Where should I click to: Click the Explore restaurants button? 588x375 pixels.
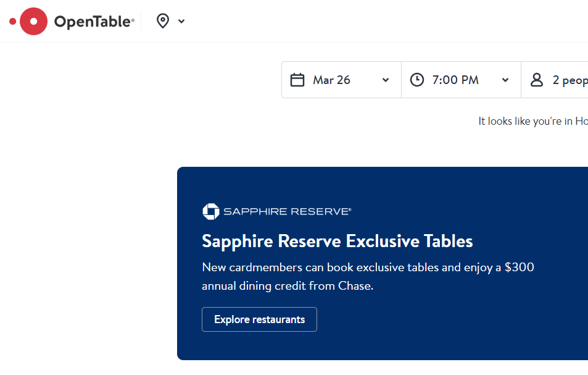click(259, 319)
